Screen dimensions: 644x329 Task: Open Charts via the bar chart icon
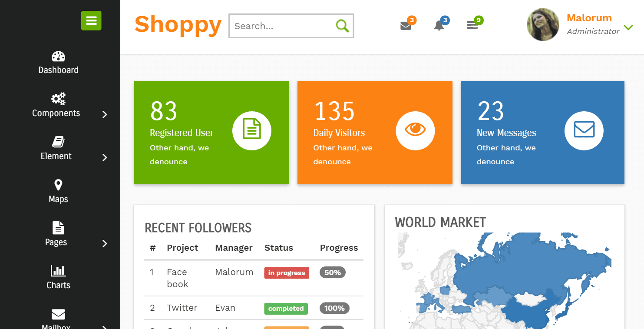click(x=58, y=271)
